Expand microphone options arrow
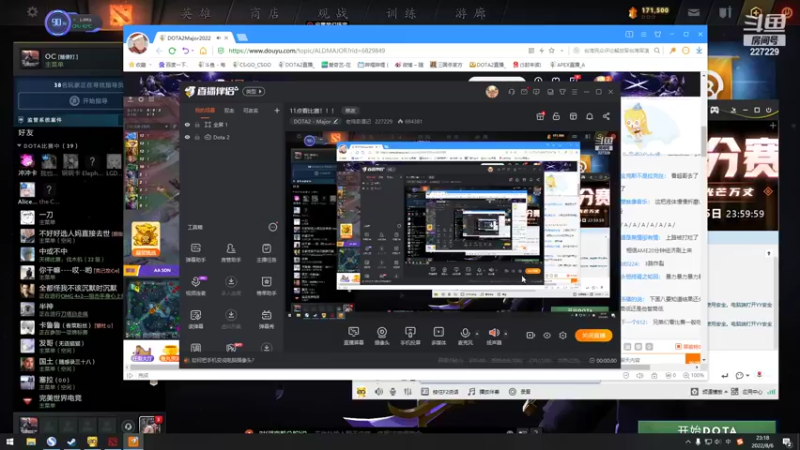The image size is (800, 450). pyautogui.click(x=477, y=334)
